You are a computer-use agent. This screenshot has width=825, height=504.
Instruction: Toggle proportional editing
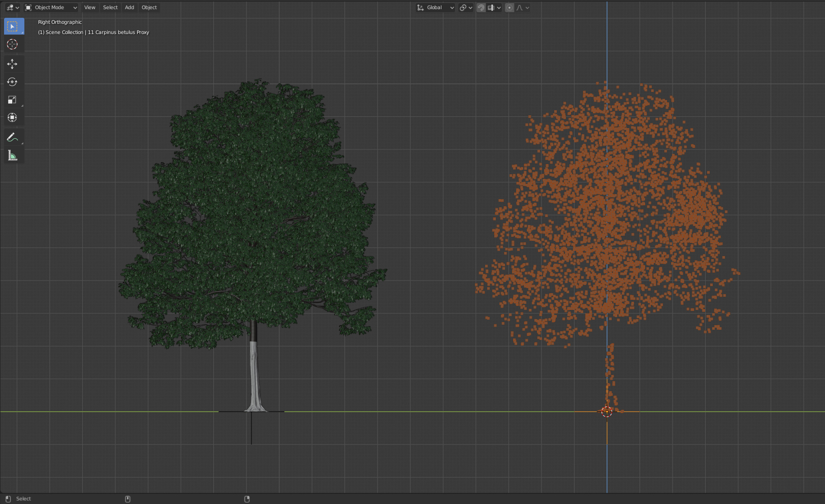tap(510, 8)
